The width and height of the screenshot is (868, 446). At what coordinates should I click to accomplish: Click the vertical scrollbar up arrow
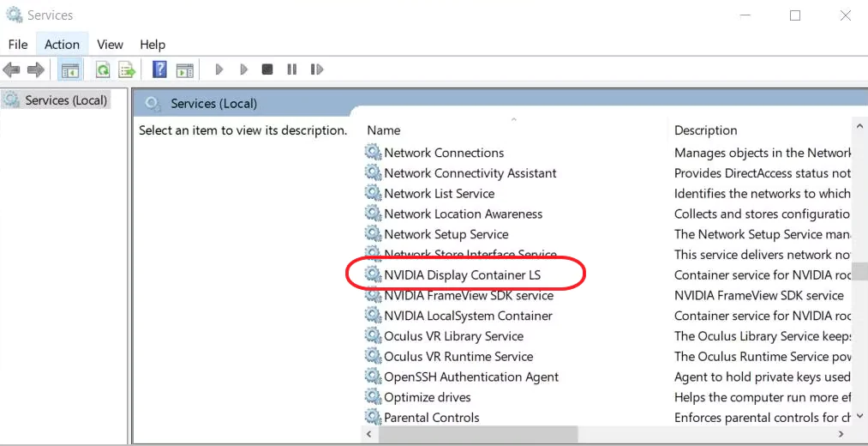[860, 126]
